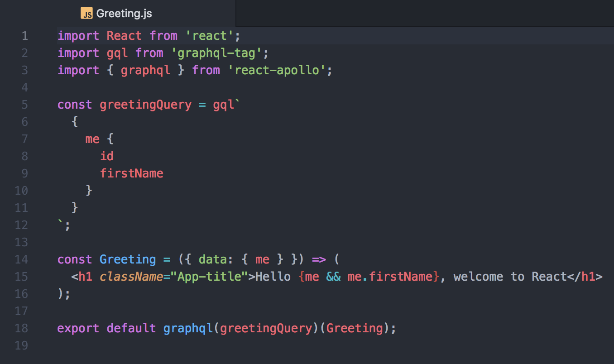Click the closing </h1> tag on line 15
This screenshot has height=364, width=614.
pos(585,277)
